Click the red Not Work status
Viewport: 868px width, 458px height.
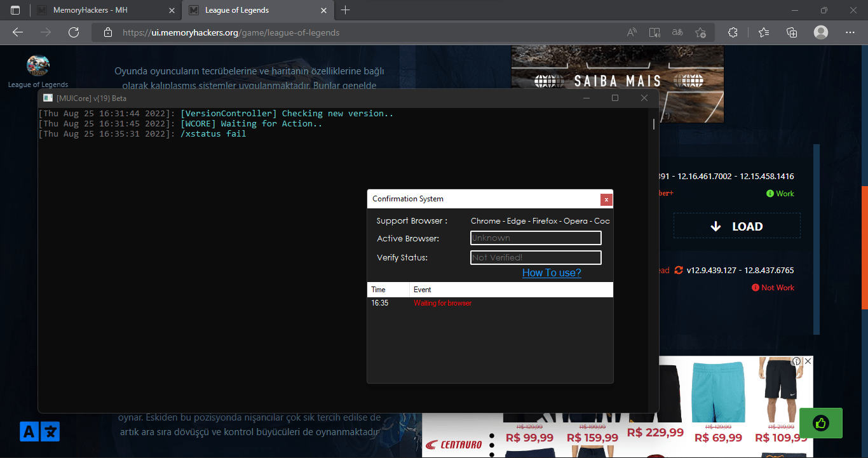[x=773, y=288]
